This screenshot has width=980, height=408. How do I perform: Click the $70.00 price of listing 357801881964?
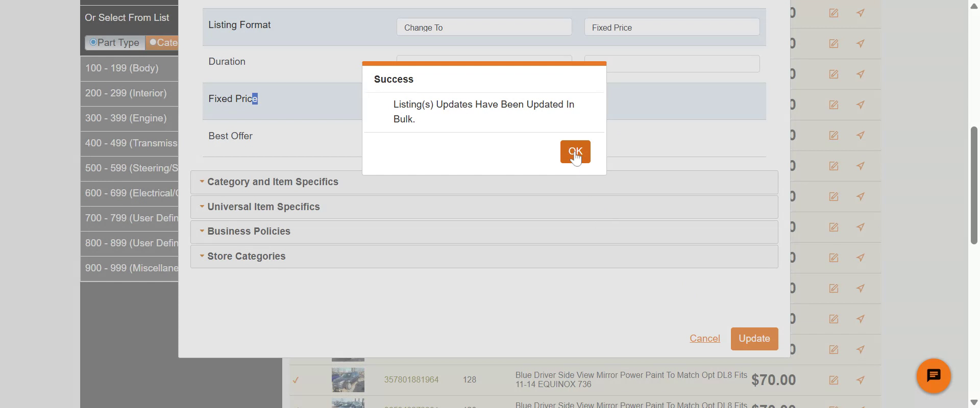(x=773, y=380)
